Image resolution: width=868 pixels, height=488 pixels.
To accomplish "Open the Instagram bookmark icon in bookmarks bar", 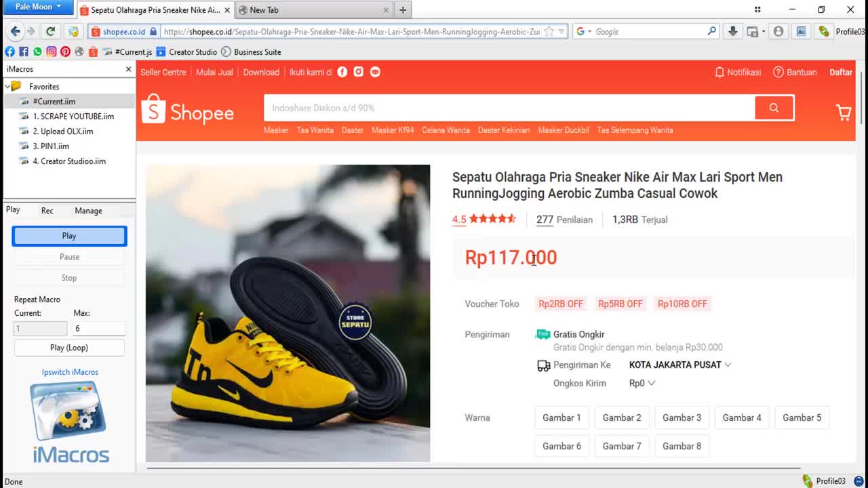I will tap(51, 52).
